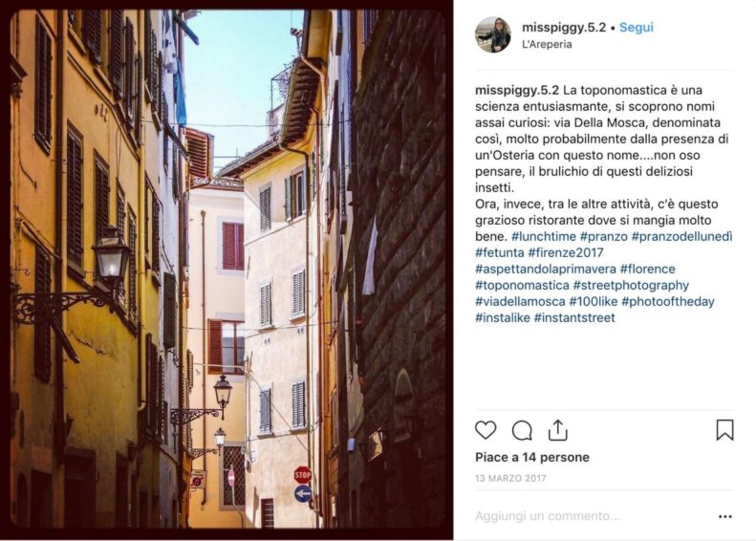Share the post using arrow icon
Screen dimensions: 756x541
(558, 430)
